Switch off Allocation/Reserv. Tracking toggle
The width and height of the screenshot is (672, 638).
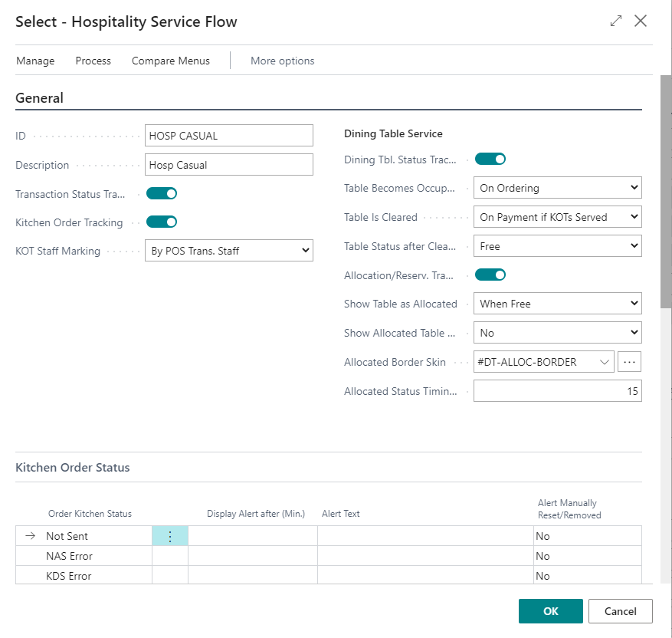[x=490, y=275]
